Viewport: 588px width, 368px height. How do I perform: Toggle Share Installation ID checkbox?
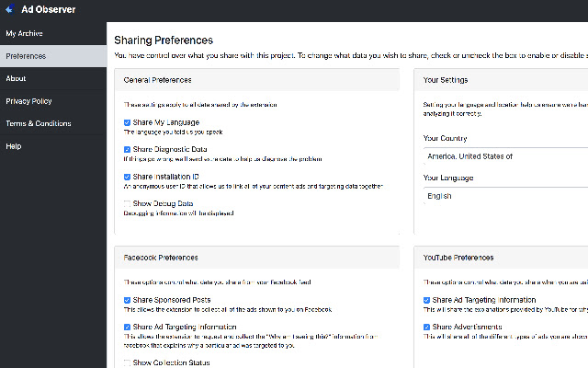coord(127,177)
